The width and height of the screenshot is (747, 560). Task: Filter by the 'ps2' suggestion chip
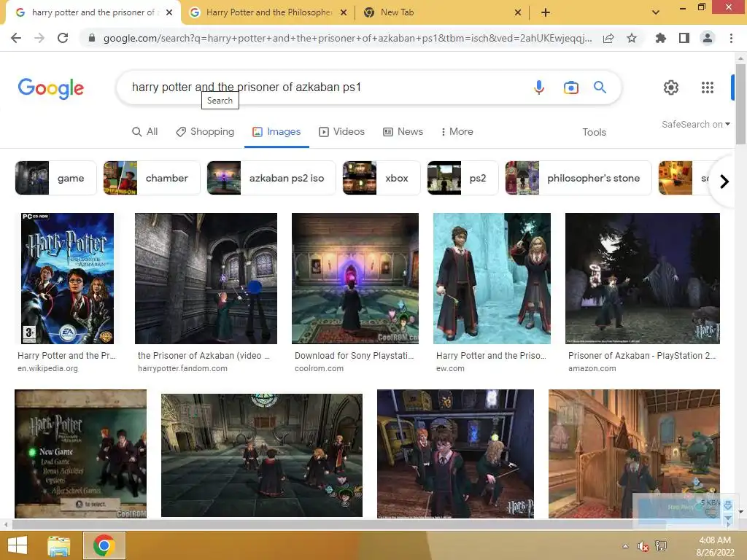[462, 178]
